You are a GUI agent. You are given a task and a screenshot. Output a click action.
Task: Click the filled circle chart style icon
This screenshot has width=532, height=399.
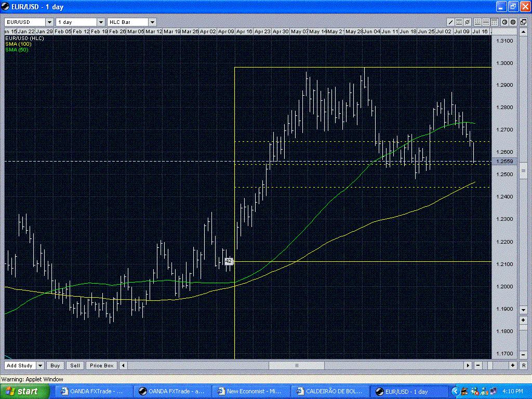[512, 22]
